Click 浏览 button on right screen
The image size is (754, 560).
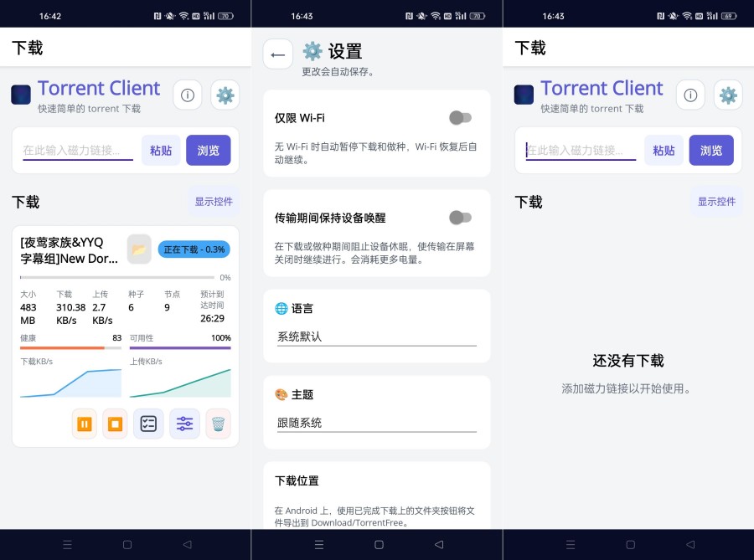click(711, 151)
